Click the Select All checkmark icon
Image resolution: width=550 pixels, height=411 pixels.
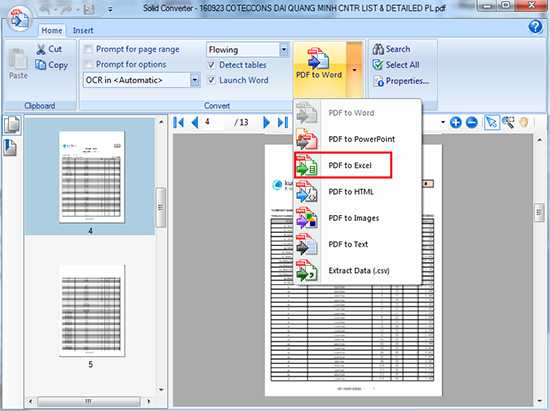[x=378, y=65]
